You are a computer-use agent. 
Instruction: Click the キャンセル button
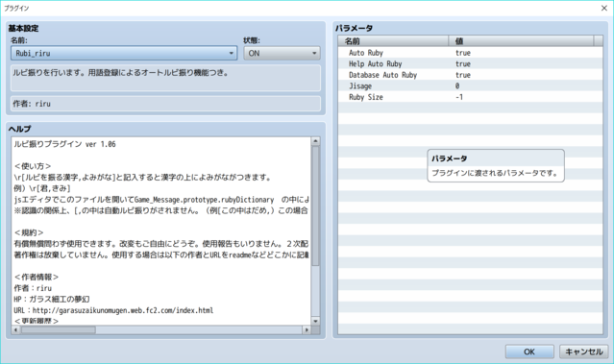click(x=583, y=352)
